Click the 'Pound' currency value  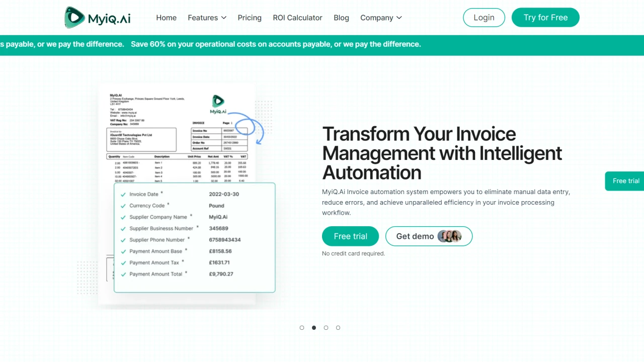click(x=216, y=206)
